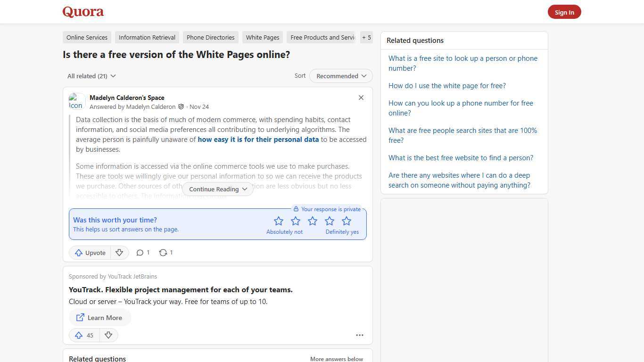This screenshot has width=644, height=362.
Task: Dismiss Madelyn Calderon's answer with the X
Action: coord(361,98)
